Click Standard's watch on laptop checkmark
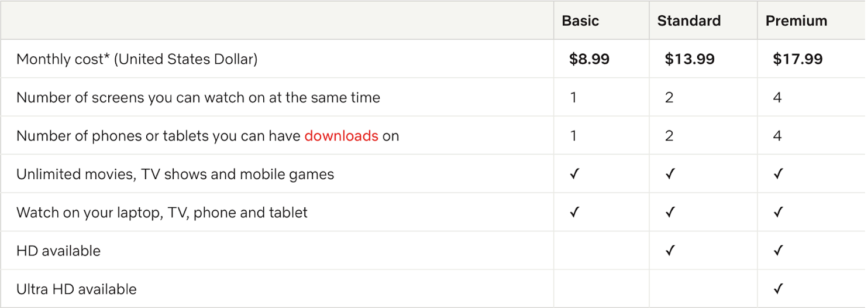 670,213
